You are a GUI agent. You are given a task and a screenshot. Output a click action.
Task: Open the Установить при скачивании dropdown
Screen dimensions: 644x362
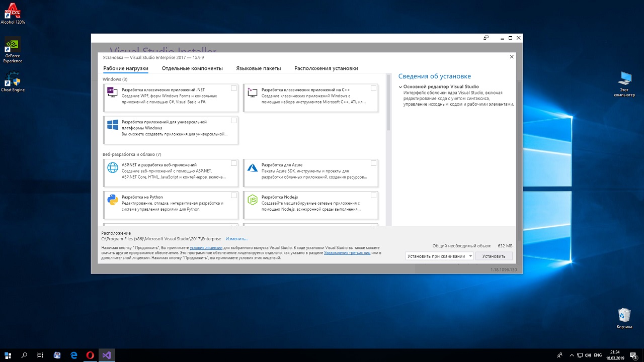[x=439, y=256]
